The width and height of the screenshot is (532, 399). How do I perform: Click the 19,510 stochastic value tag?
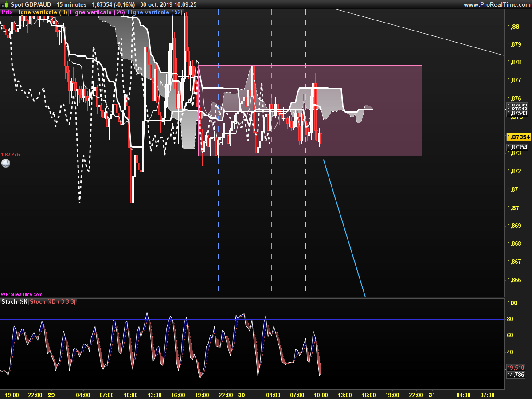click(x=516, y=368)
